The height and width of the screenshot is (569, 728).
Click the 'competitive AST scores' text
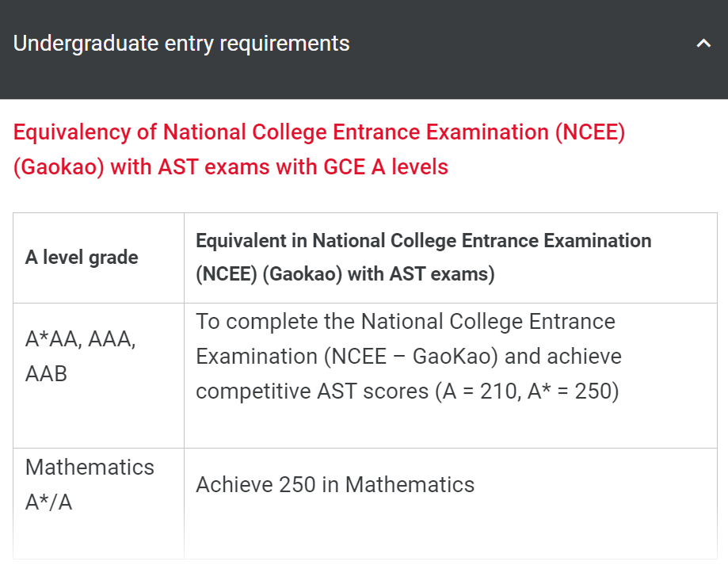(312, 391)
